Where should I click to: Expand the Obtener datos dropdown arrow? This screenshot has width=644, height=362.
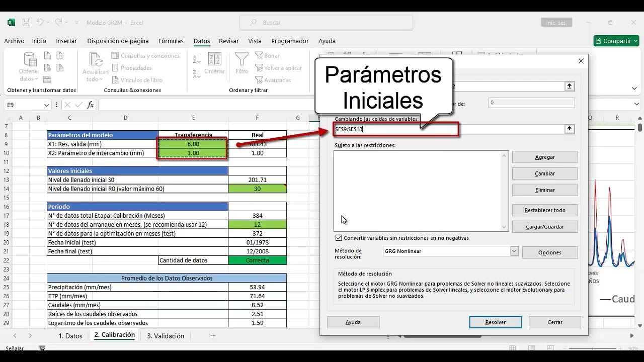[36, 79]
